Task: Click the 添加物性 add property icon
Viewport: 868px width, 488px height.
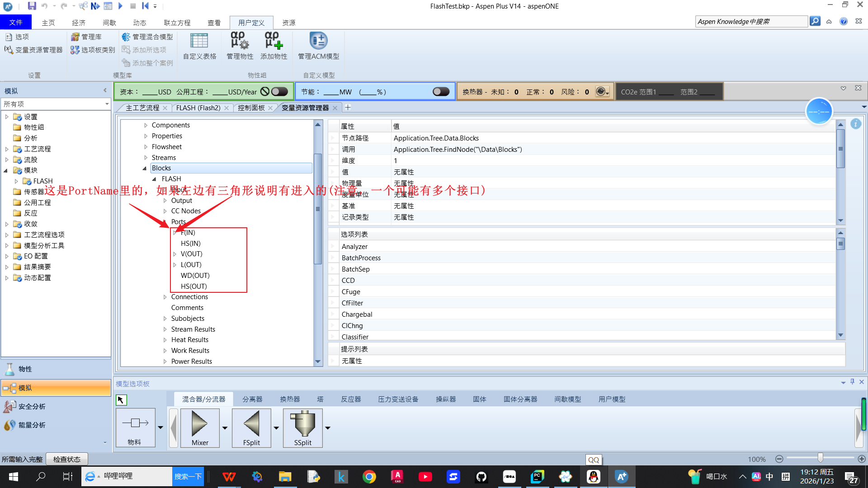Action: click(x=274, y=41)
